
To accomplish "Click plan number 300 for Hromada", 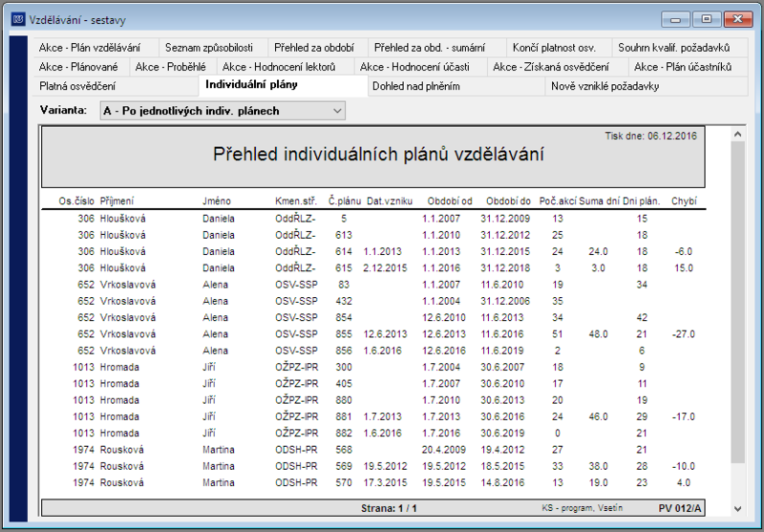I will [x=344, y=368].
